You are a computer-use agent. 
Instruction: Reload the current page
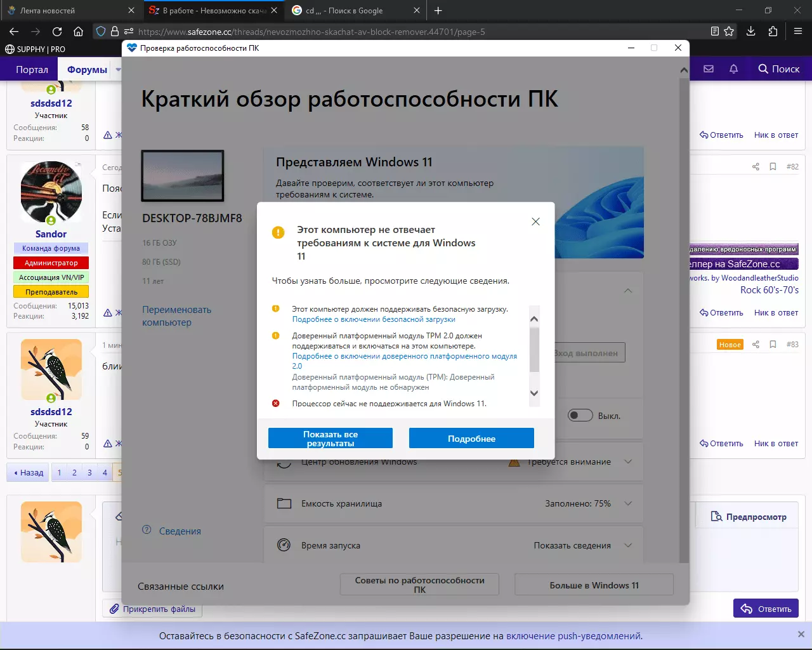click(x=57, y=31)
